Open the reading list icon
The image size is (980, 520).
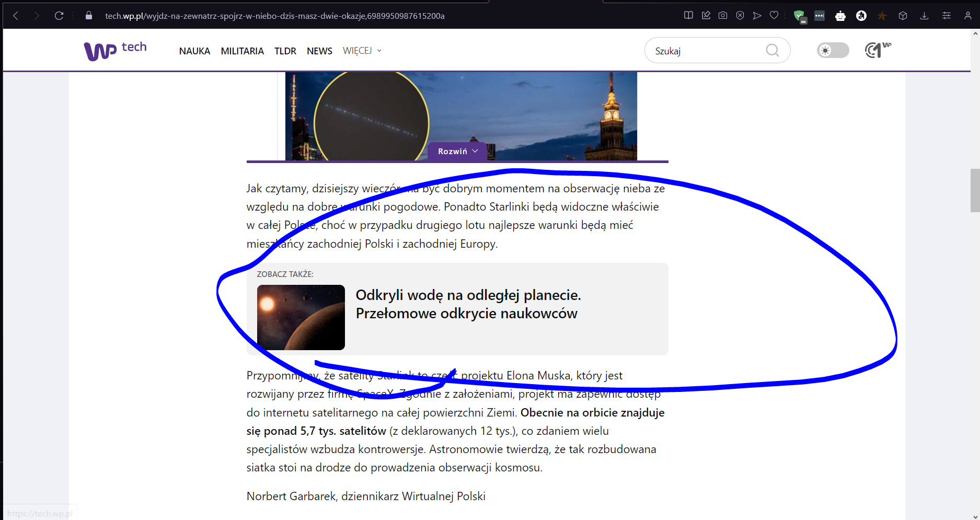(x=688, y=16)
